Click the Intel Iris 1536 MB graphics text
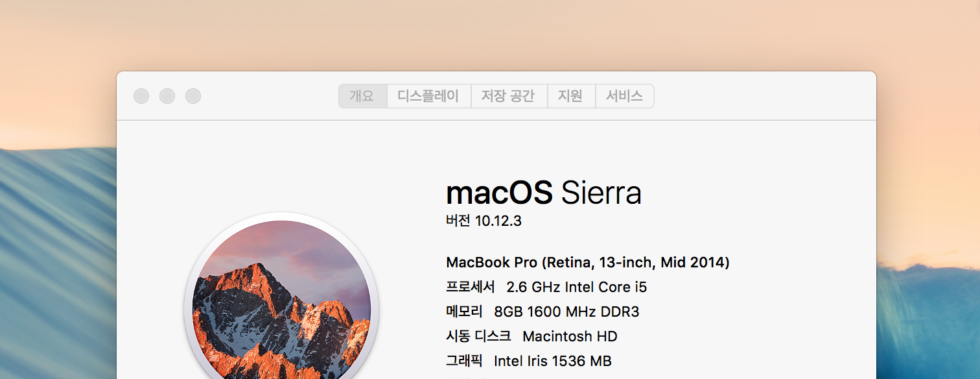980x379 pixels. (x=552, y=361)
